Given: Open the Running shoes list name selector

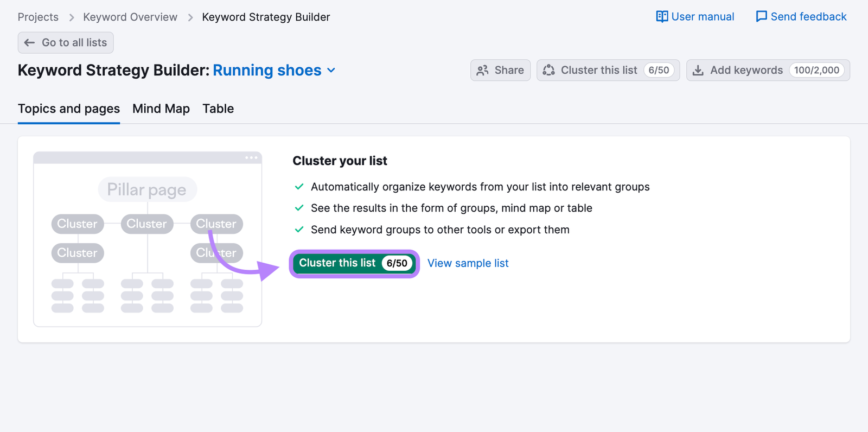Looking at the screenshot, I should click(267, 71).
